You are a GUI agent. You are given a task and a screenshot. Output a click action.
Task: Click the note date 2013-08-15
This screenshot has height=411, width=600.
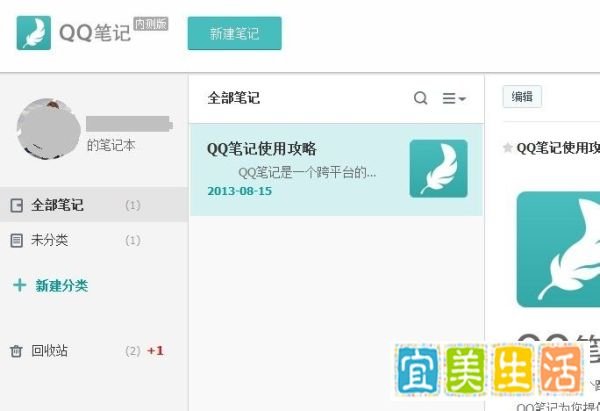point(240,191)
